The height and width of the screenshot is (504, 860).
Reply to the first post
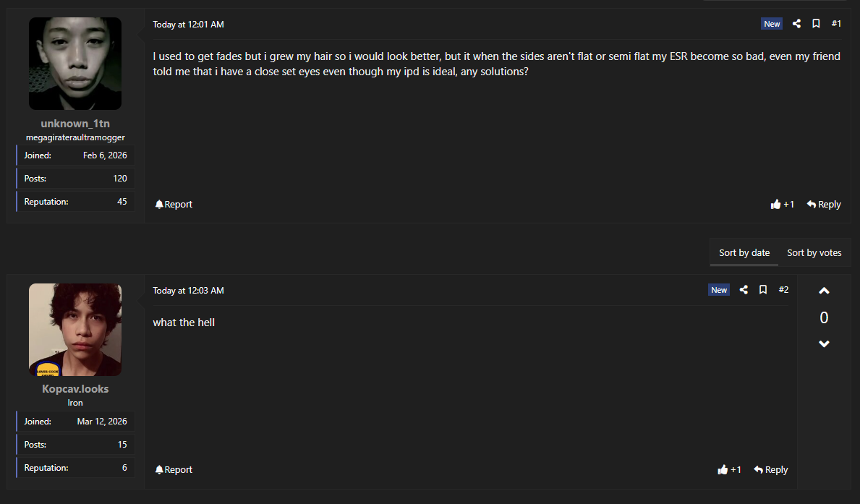tap(824, 205)
